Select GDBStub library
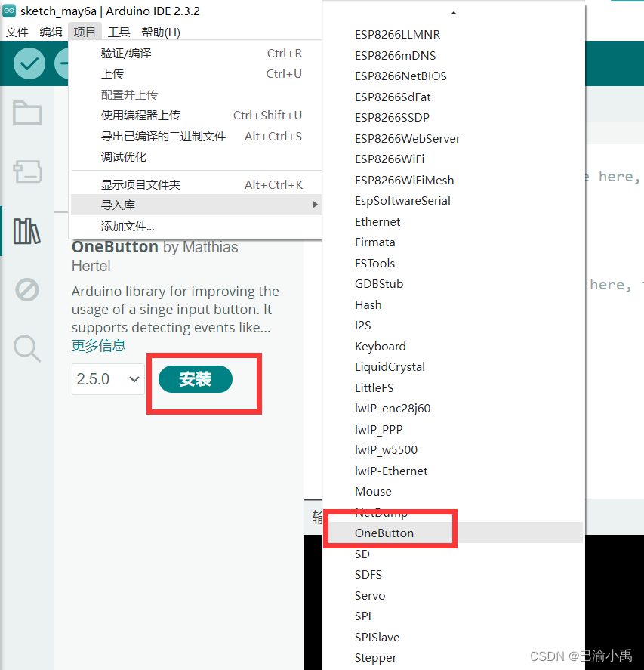Screen dimensions: 644x670 (454, 284)
